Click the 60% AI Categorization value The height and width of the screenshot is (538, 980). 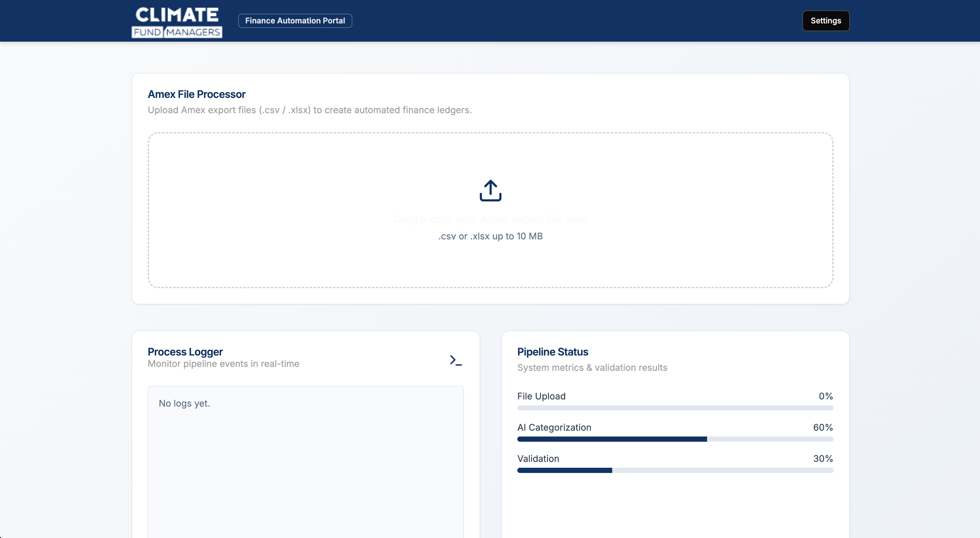[823, 427]
